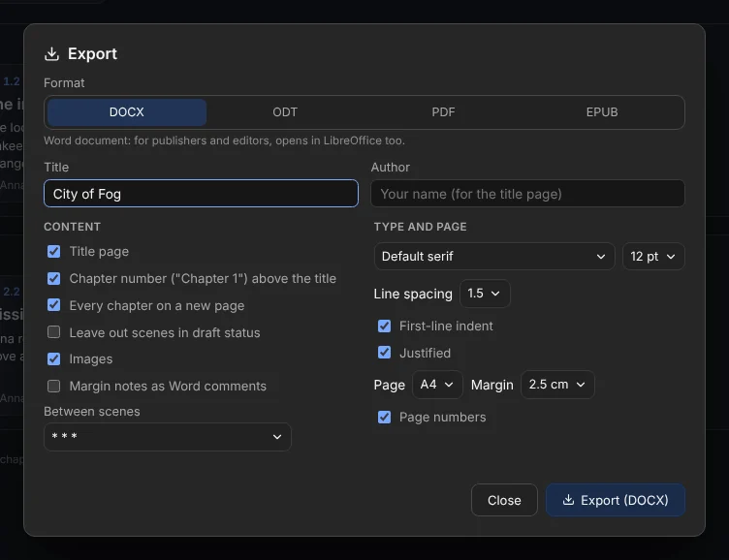Image resolution: width=729 pixels, height=560 pixels.
Task: Check Margin notes as Word comments
Action: point(54,386)
